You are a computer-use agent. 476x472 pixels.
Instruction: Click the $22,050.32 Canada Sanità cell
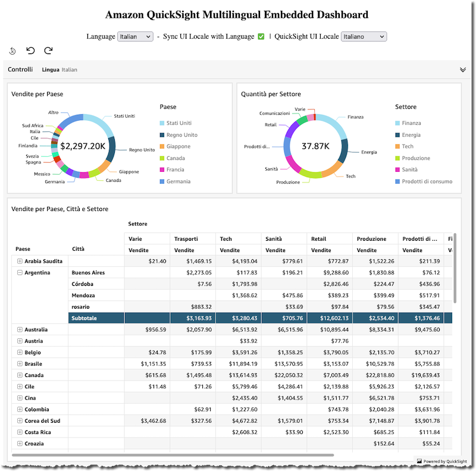(284, 375)
